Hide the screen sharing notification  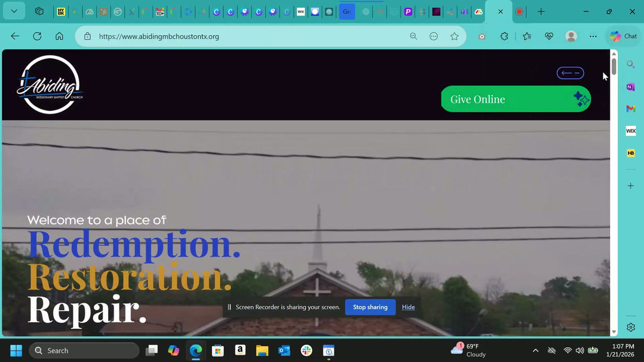[408, 307]
